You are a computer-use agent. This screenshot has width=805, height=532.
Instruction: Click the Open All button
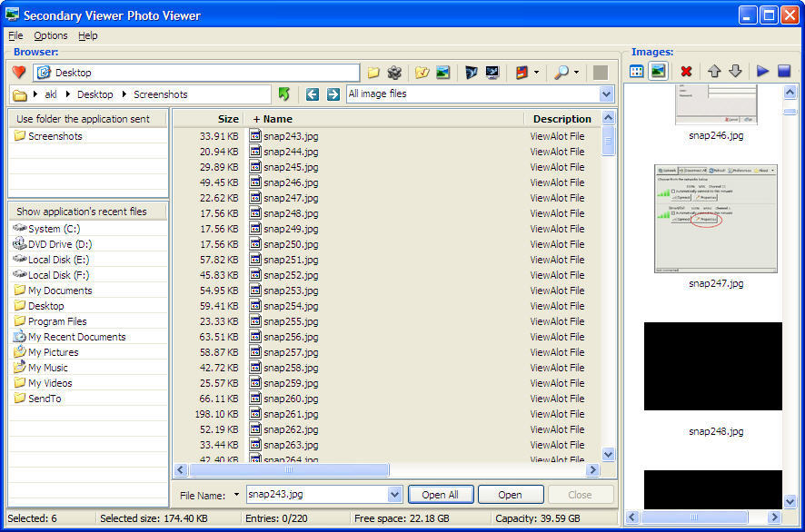coord(441,495)
